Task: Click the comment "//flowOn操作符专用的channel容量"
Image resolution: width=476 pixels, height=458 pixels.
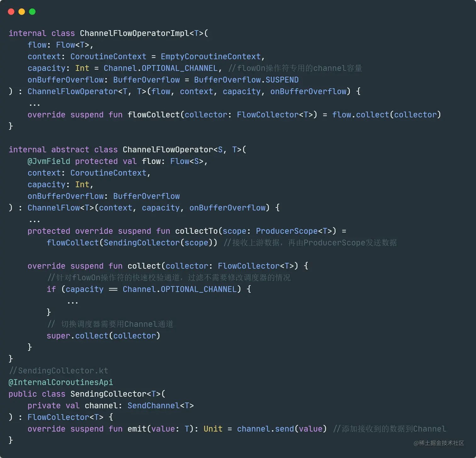Action: (295, 68)
